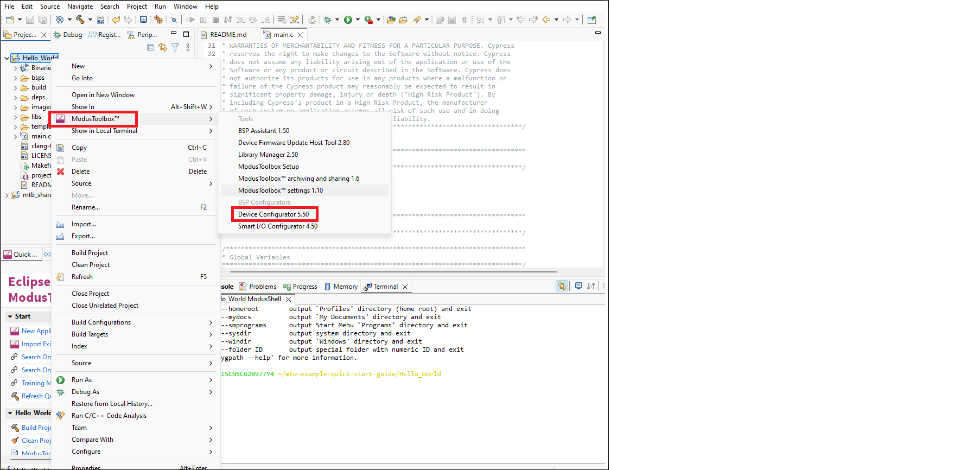Click the New wizard icon in toolbar

click(10, 20)
